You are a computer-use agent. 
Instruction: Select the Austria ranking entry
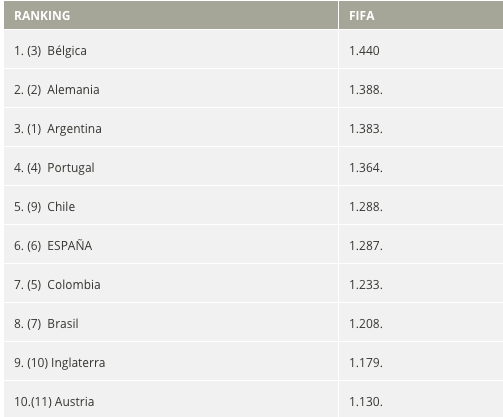pyautogui.click(x=171, y=399)
